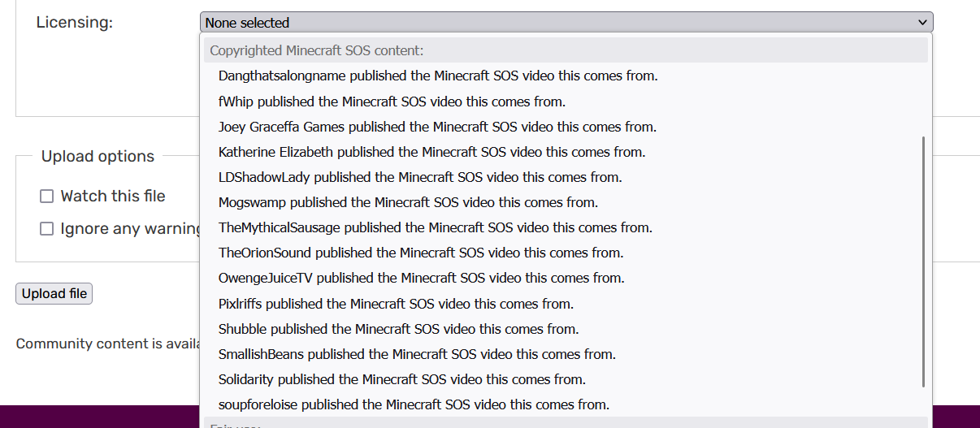Select the SmallishBeans license option
Image resolution: width=980 pixels, height=428 pixels.
point(417,354)
